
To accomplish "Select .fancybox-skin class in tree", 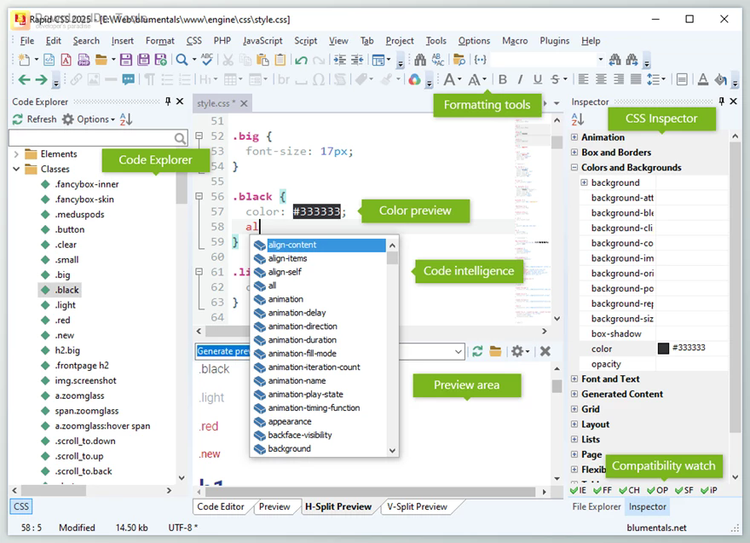I will pyautogui.click(x=84, y=199).
